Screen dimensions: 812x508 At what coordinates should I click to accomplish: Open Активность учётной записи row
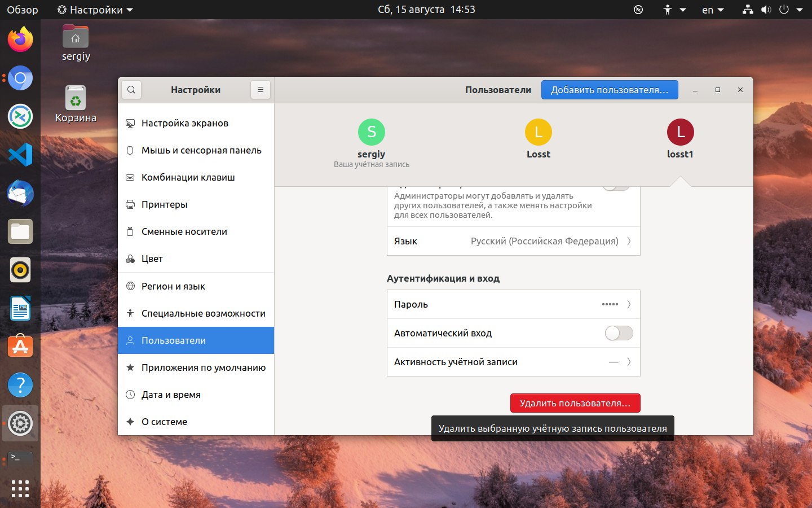pyautogui.click(x=514, y=362)
